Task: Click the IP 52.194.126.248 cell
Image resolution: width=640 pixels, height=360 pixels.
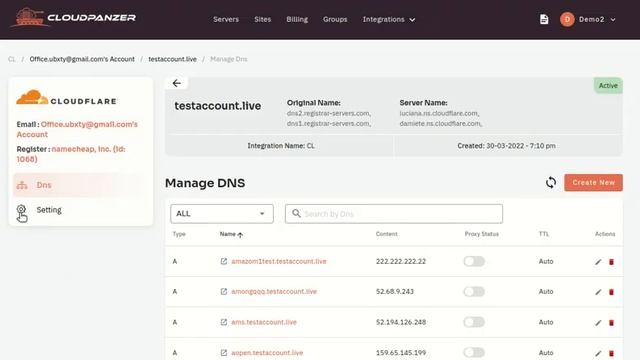Action: (x=401, y=322)
